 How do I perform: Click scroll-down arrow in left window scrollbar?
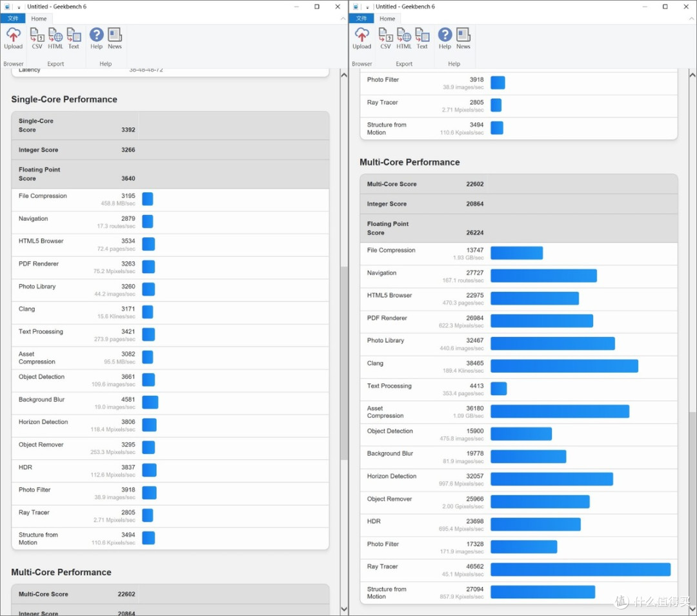click(344, 608)
